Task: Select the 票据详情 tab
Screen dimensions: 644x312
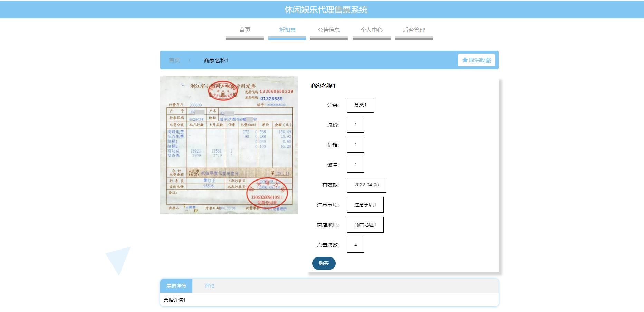Action: 176,286
